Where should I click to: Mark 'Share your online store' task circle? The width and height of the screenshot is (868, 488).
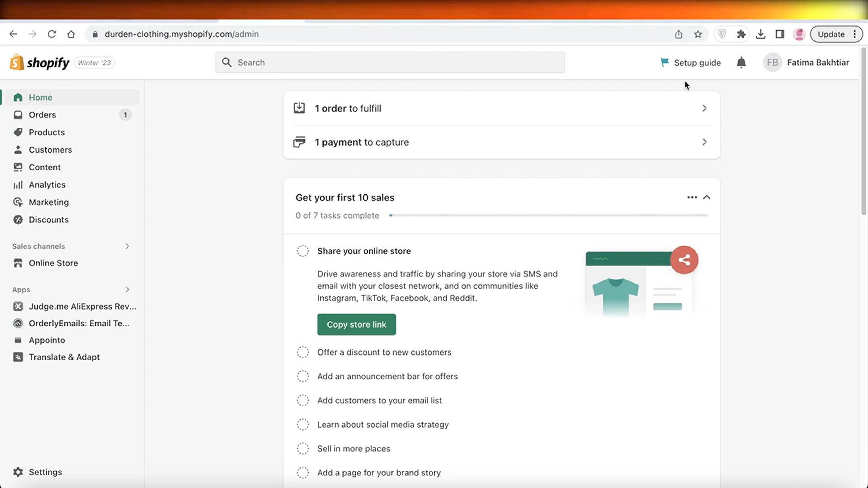[303, 251]
